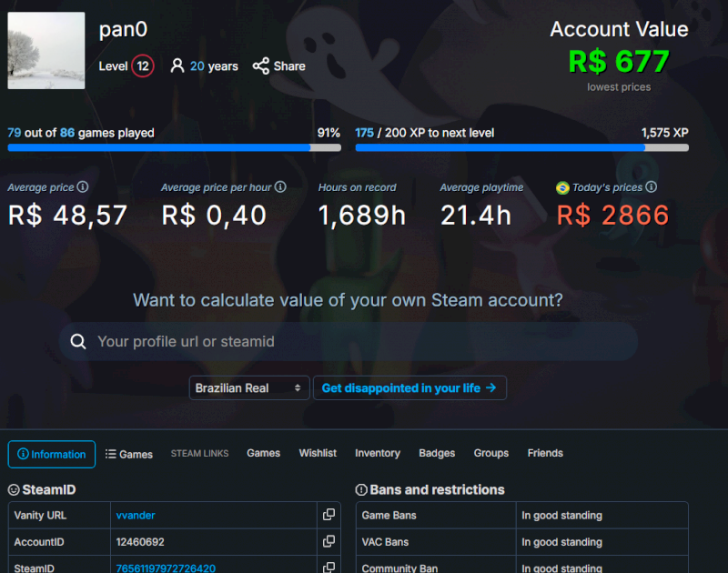Open the Average price info icon
The width and height of the screenshot is (728, 573).
pos(83,187)
